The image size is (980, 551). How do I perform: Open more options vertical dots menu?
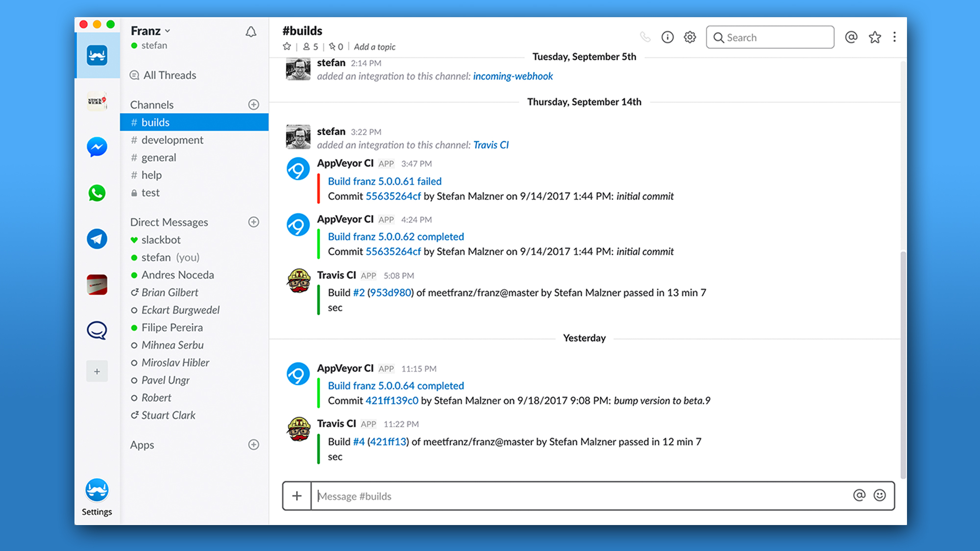point(895,37)
